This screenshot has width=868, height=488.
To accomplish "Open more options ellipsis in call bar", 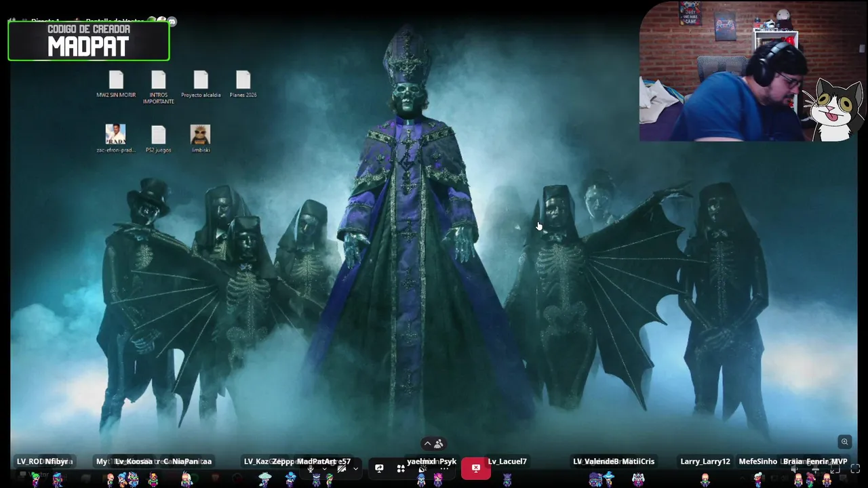I will (444, 468).
